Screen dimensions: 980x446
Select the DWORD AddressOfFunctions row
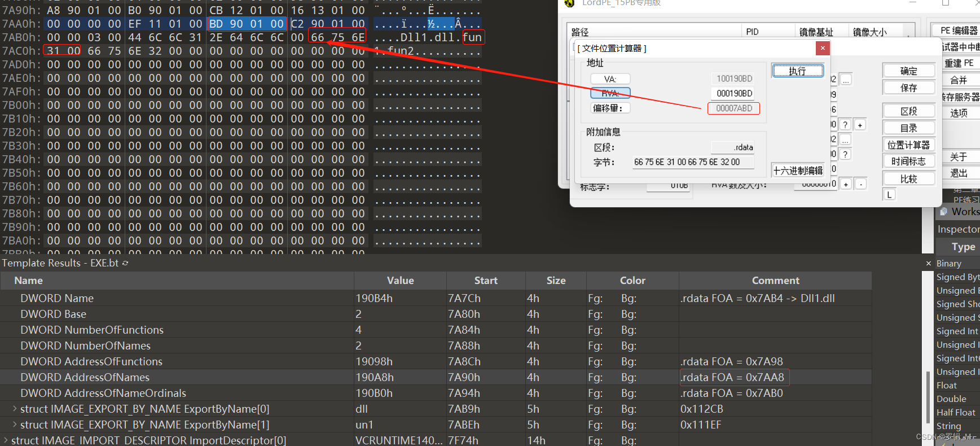[x=436, y=361]
